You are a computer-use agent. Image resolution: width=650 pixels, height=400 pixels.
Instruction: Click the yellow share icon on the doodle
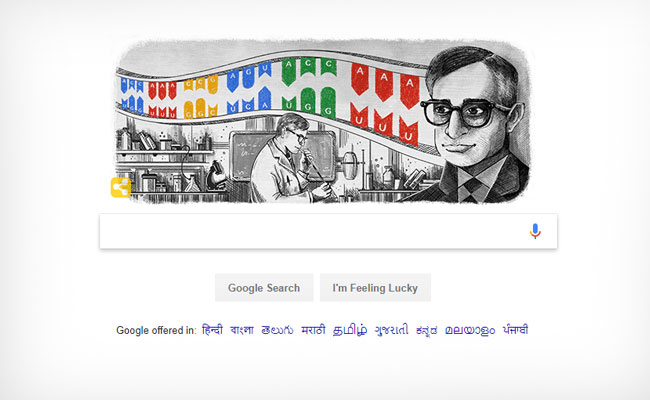point(121,187)
